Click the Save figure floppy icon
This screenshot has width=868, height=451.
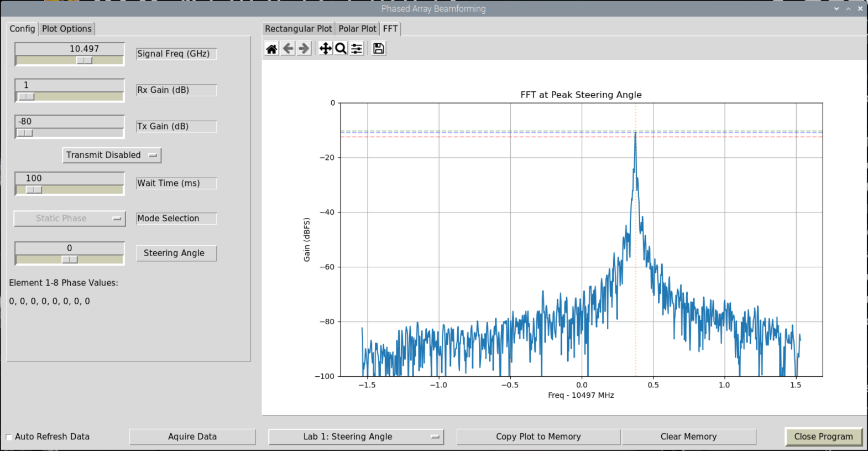pyautogui.click(x=379, y=49)
